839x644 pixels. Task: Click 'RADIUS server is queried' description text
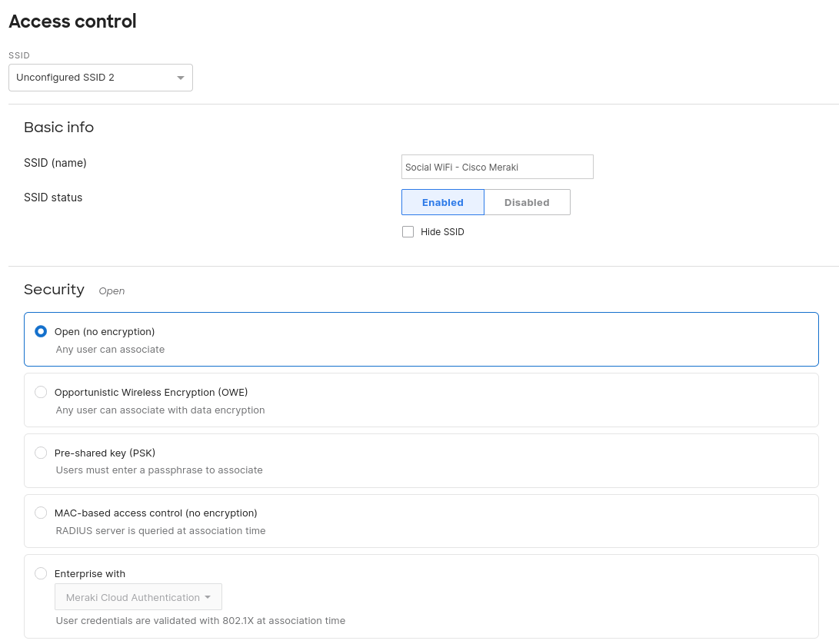161,530
